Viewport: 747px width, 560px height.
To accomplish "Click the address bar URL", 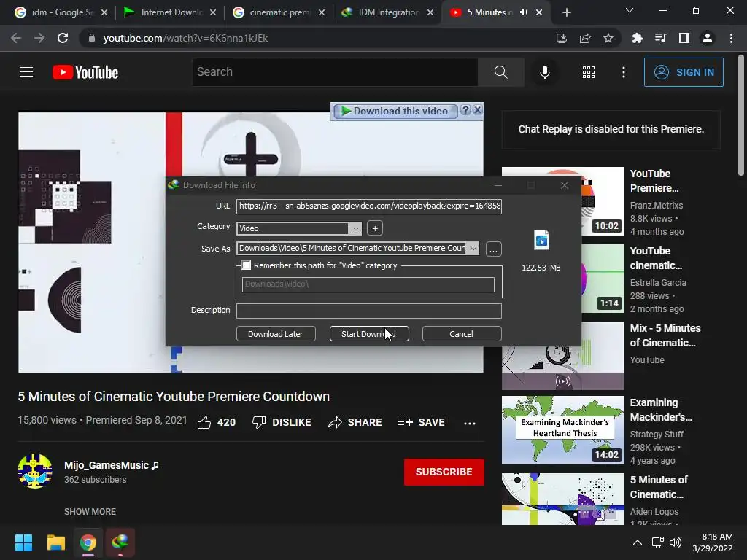I will pyautogui.click(x=186, y=38).
